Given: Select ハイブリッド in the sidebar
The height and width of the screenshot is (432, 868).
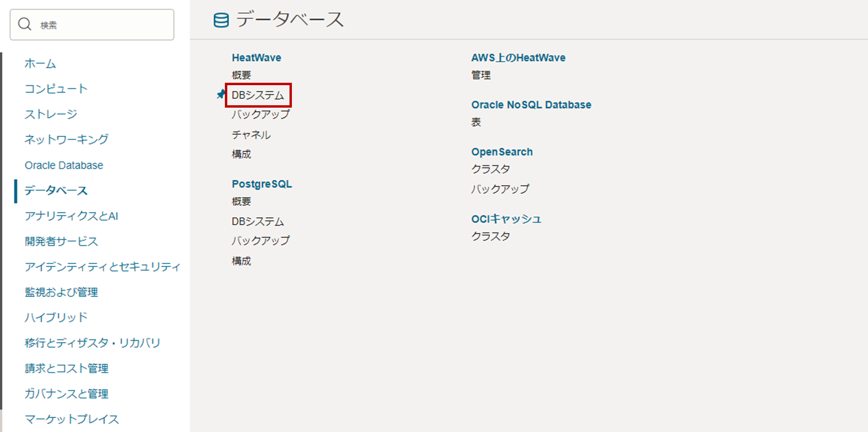Looking at the screenshot, I should tap(56, 317).
